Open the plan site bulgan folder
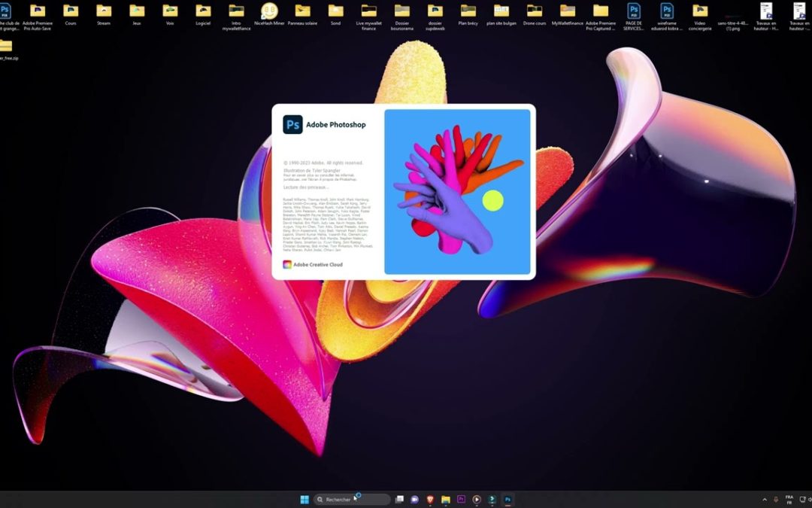The image size is (812, 508). point(501,14)
